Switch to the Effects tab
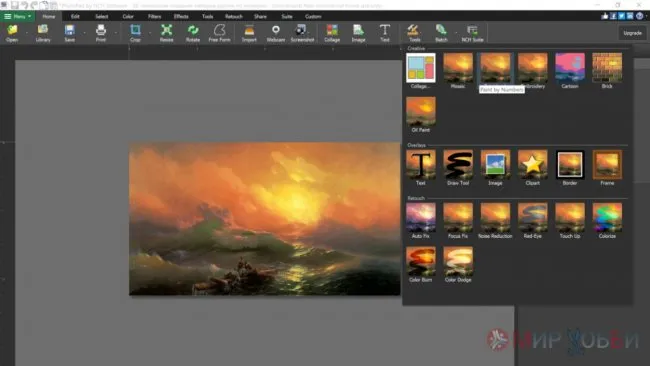 [x=181, y=17]
